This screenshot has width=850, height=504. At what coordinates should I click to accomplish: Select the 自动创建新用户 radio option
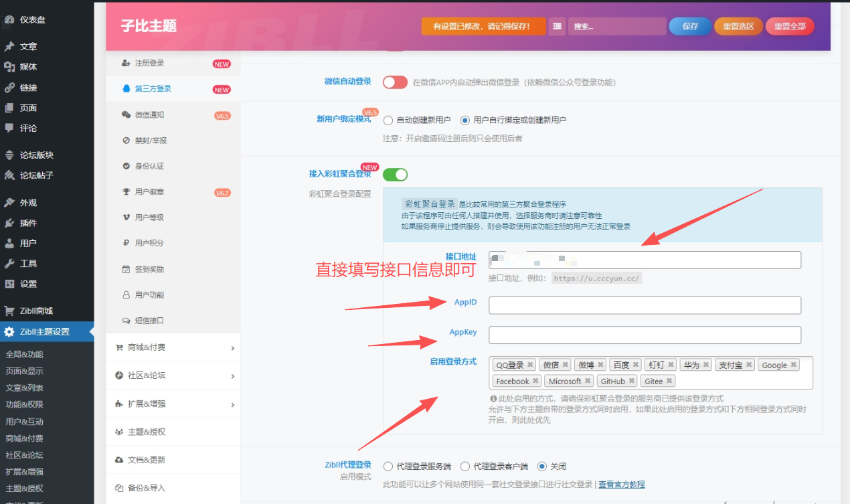[x=388, y=120]
